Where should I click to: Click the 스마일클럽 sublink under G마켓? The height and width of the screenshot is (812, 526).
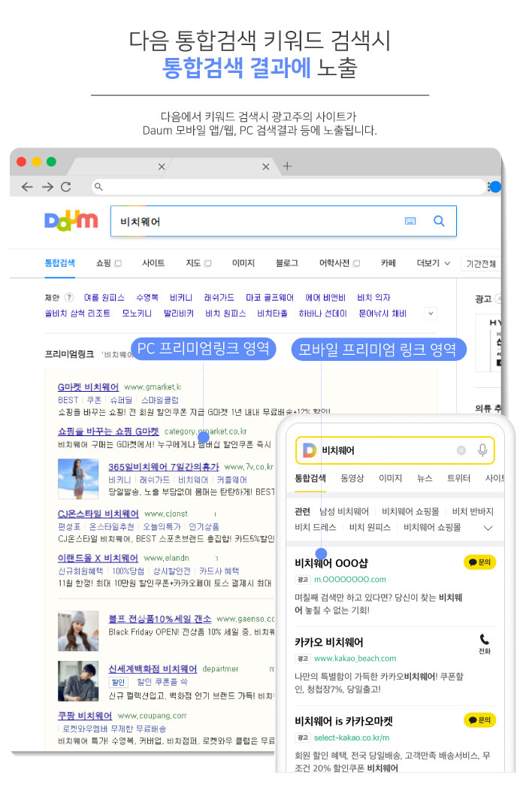[160, 400]
